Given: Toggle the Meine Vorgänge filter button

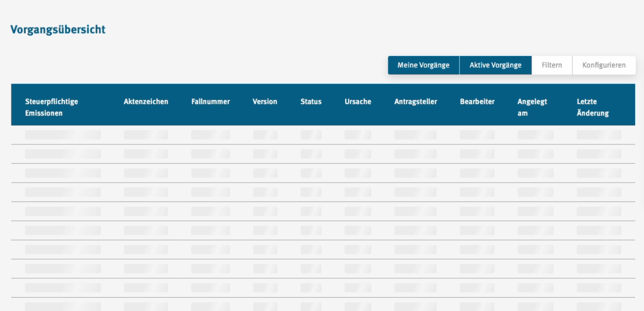Looking at the screenshot, I should click(423, 65).
